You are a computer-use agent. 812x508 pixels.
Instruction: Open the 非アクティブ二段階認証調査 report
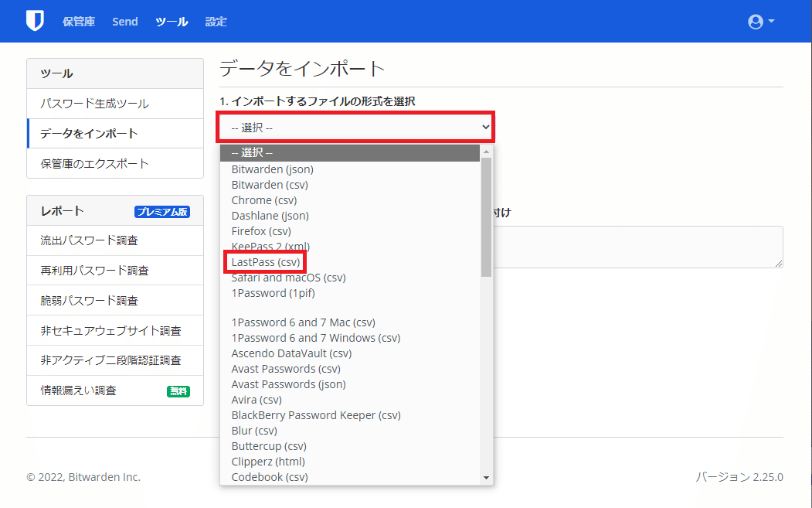coord(115,360)
